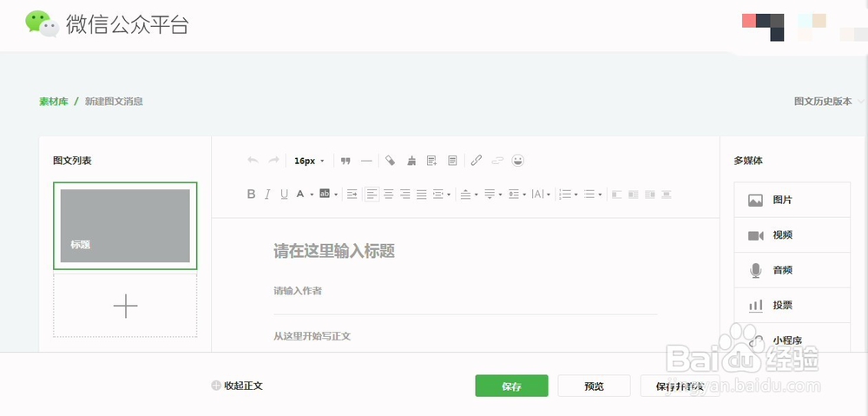Insert a horizontal divider line
The height and width of the screenshot is (416, 868).
coord(366,161)
